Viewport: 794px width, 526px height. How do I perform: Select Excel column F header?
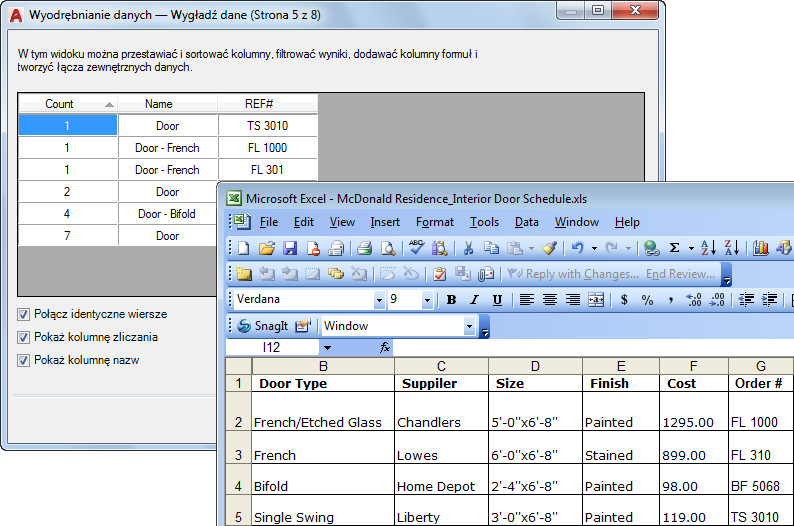(x=693, y=366)
